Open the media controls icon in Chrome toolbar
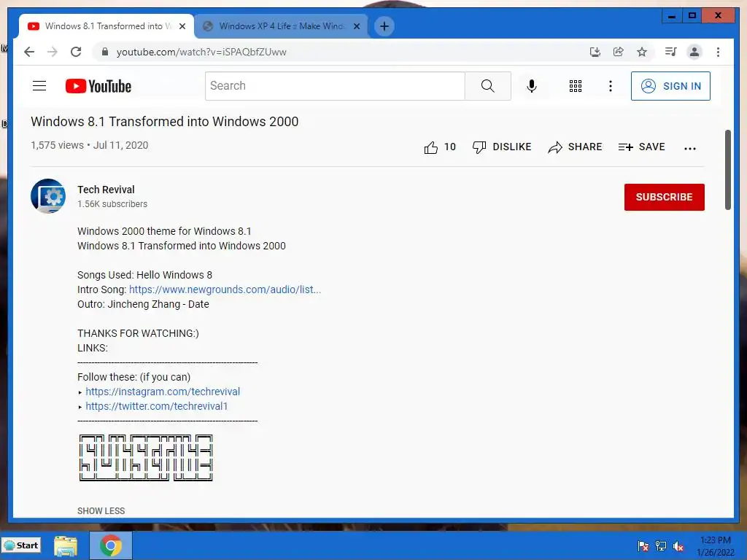Screen dimensions: 747x560 (x=671, y=52)
